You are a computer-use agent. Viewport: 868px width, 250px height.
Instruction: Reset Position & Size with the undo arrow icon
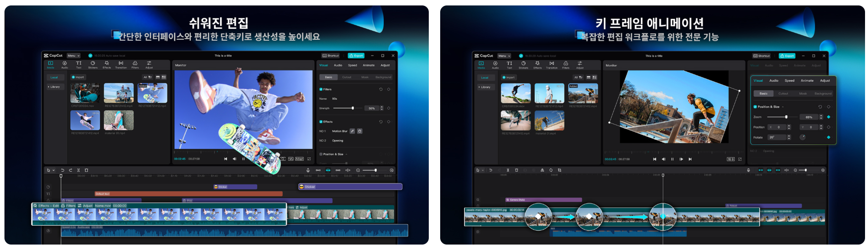tap(820, 107)
